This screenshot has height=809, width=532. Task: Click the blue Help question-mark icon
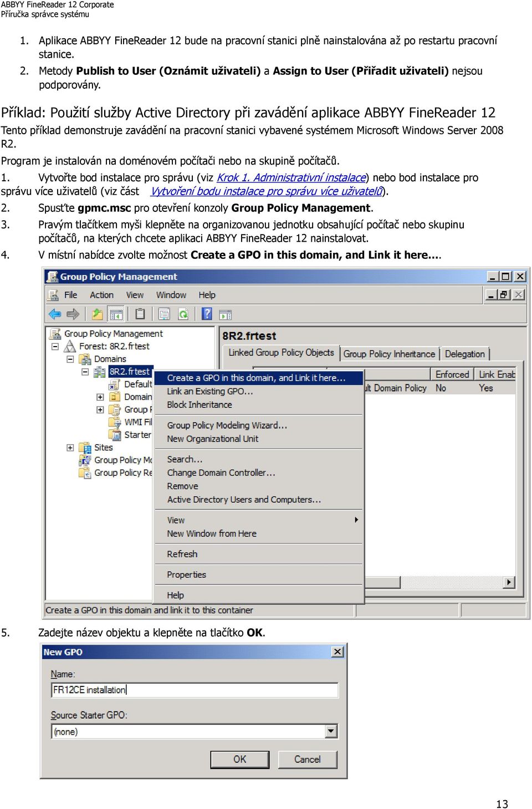pyautogui.click(x=207, y=314)
